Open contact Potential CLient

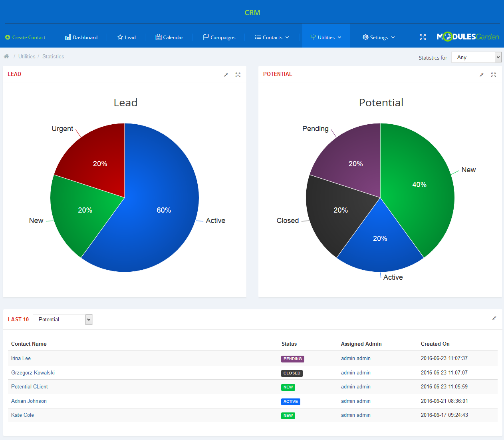[x=30, y=386]
